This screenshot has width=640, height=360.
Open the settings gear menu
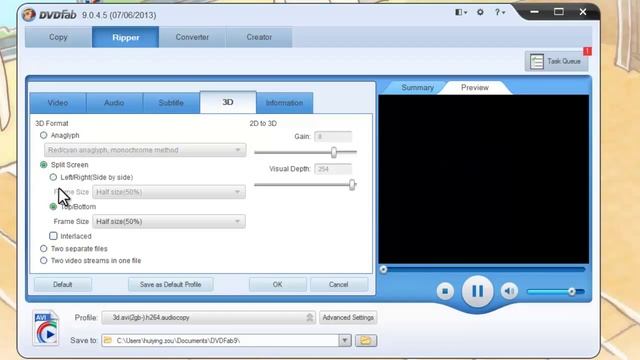[x=480, y=12]
